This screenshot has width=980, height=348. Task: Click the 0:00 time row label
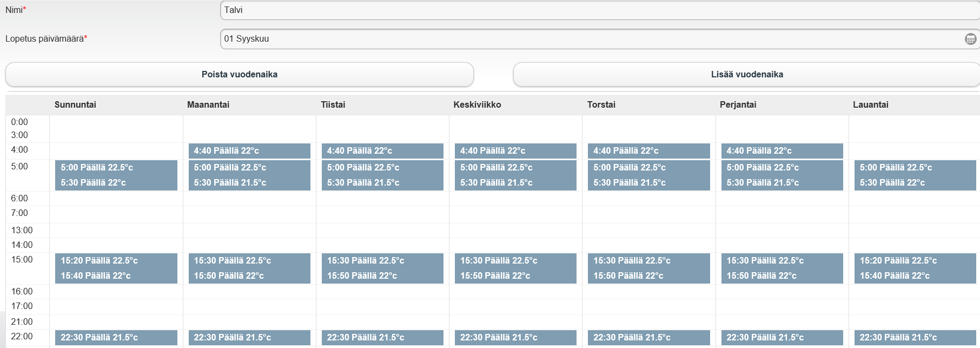pos(19,122)
